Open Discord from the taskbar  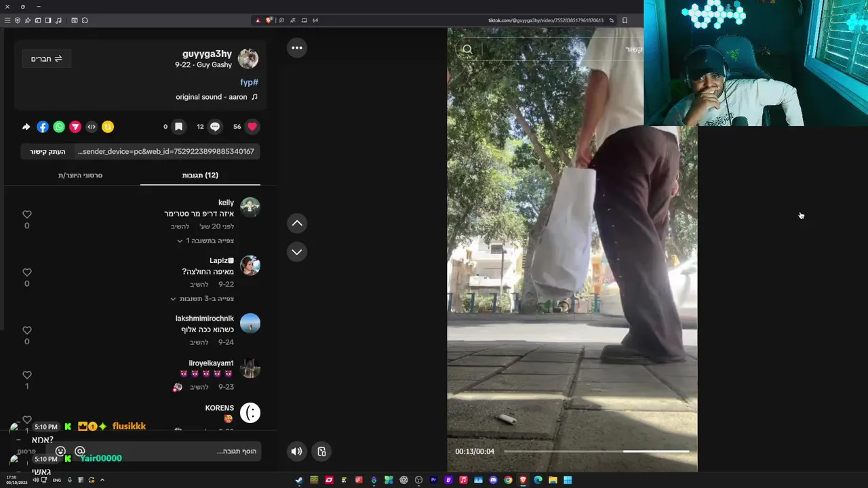click(x=493, y=480)
